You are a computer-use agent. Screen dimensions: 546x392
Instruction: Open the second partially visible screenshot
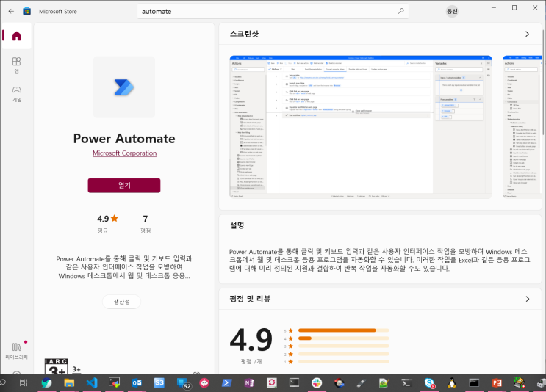coord(522,127)
